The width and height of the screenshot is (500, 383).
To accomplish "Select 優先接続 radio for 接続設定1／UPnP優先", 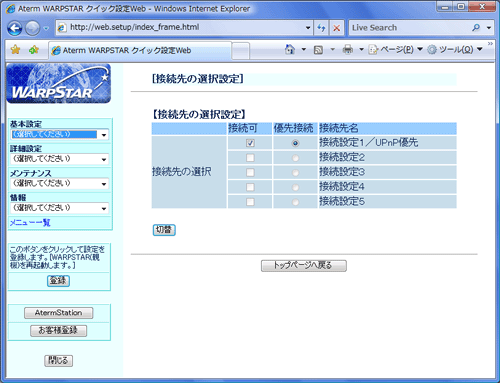I will [x=295, y=143].
